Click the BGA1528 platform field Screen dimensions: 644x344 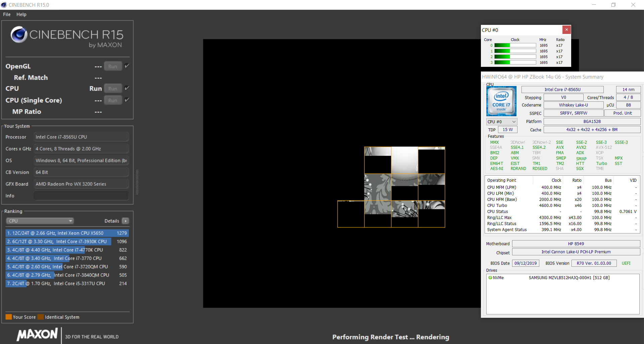(x=592, y=121)
